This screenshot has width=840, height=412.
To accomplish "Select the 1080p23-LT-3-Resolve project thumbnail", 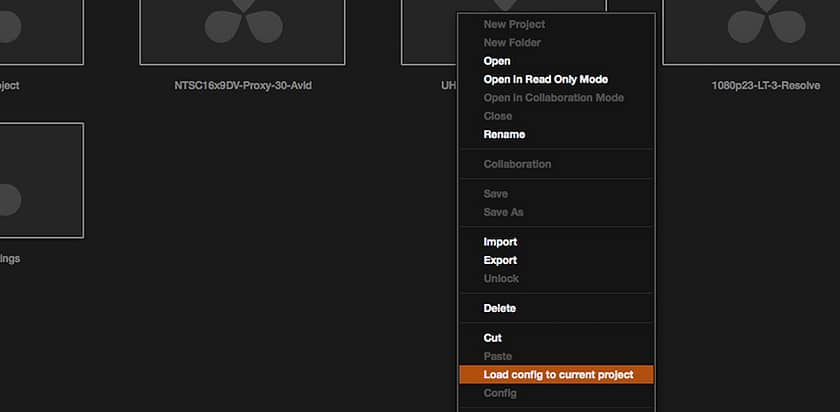I will pos(751,32).
